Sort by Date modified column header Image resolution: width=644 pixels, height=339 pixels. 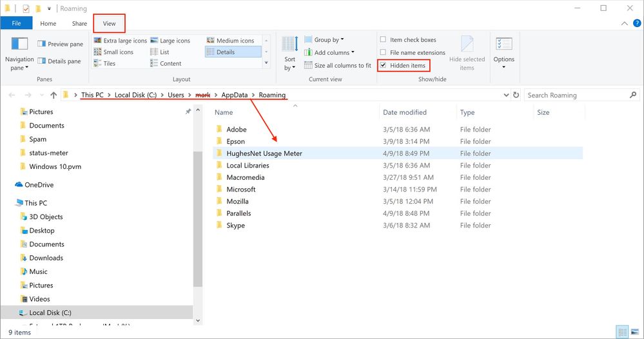tap(405, 112)
